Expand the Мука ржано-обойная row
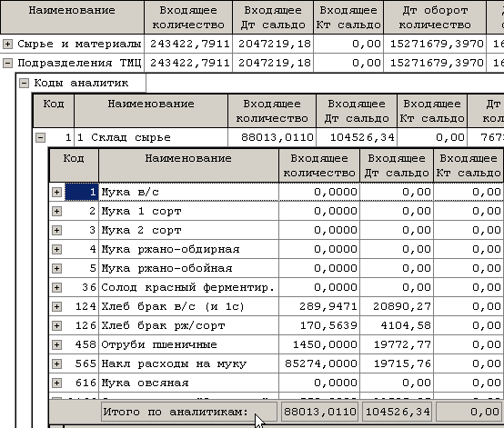 point(56,268)
